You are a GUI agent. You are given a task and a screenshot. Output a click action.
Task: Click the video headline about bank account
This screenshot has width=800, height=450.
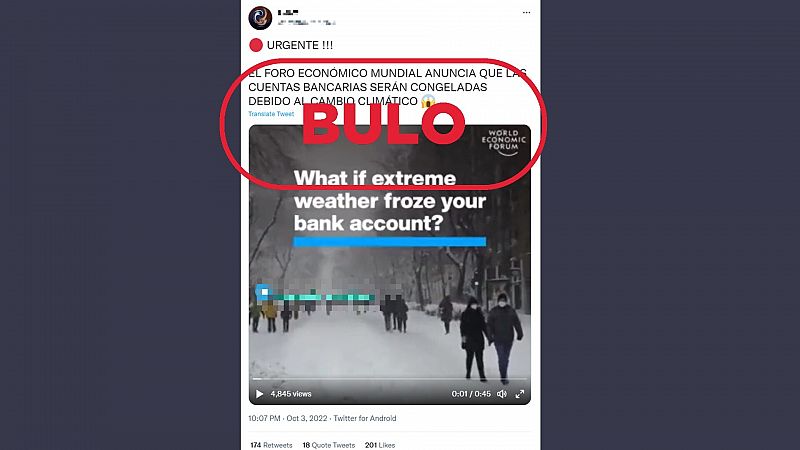[389, 201]
